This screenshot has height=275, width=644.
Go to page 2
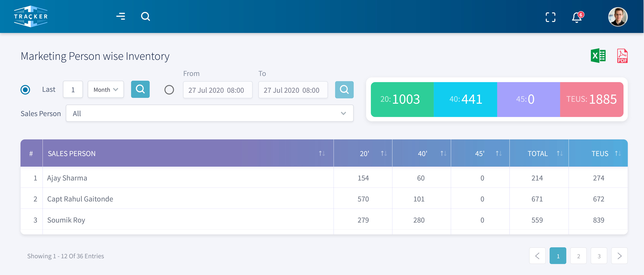[x=578, y=256]
